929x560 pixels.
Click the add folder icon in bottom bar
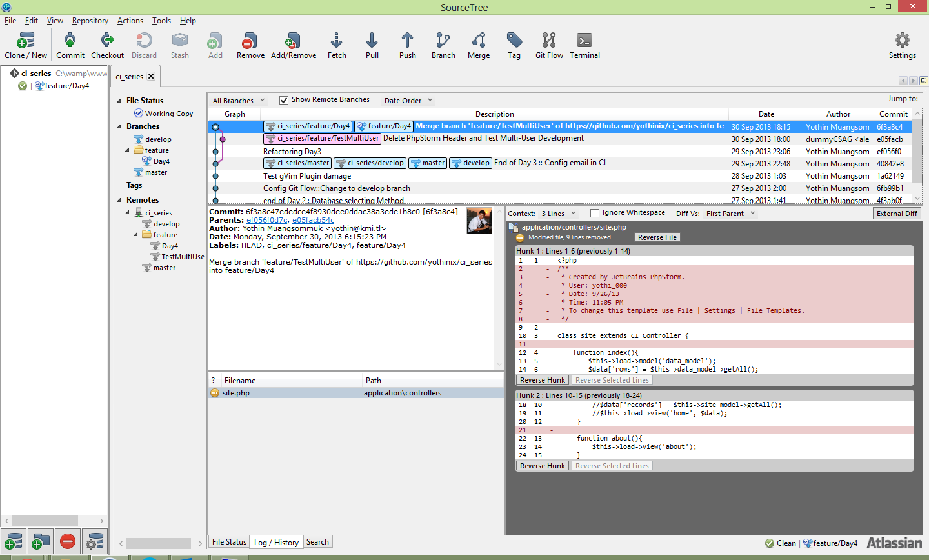40,541
